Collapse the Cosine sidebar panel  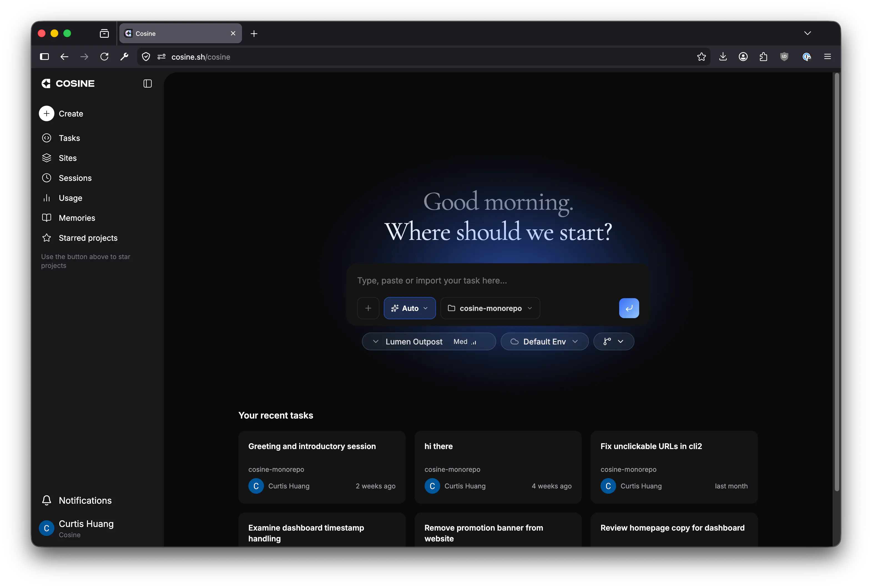click(147, 84)
